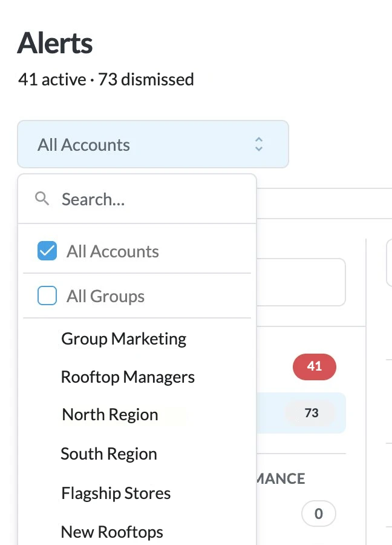Click the red 41 active alerts badge
Screen dimensions: 392x545
(315, 367)
